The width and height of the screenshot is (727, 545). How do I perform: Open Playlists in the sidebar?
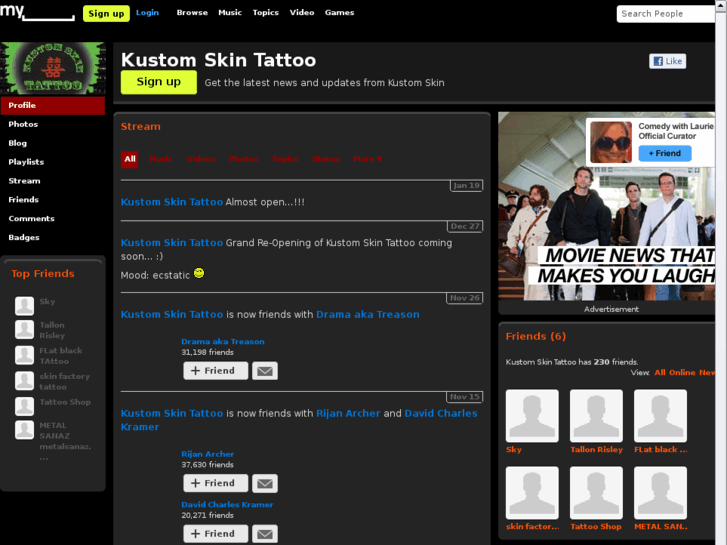click(x=26, y=162)
